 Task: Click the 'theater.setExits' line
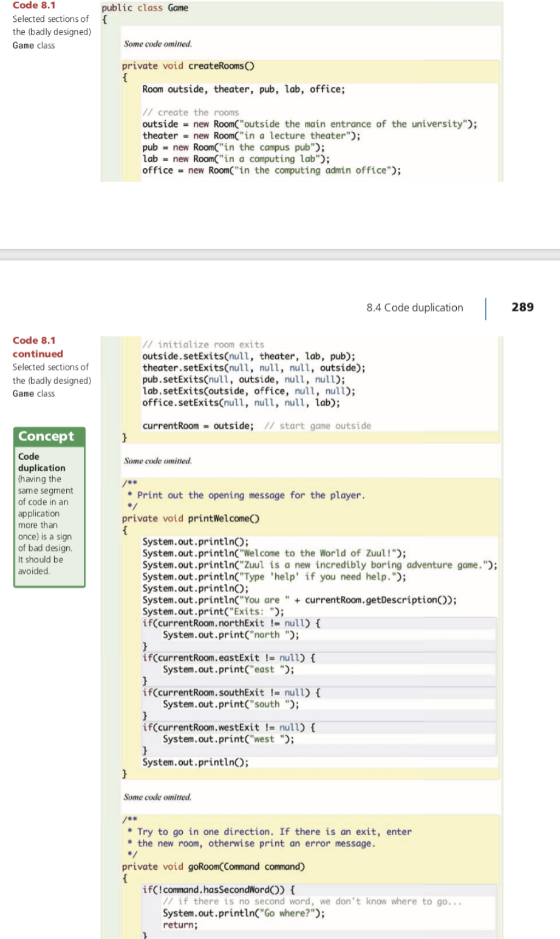point(254,367)
